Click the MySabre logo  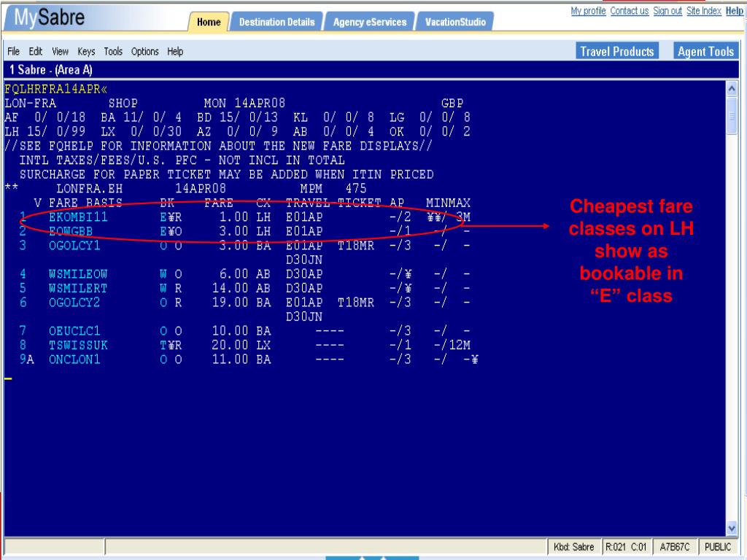50,18
